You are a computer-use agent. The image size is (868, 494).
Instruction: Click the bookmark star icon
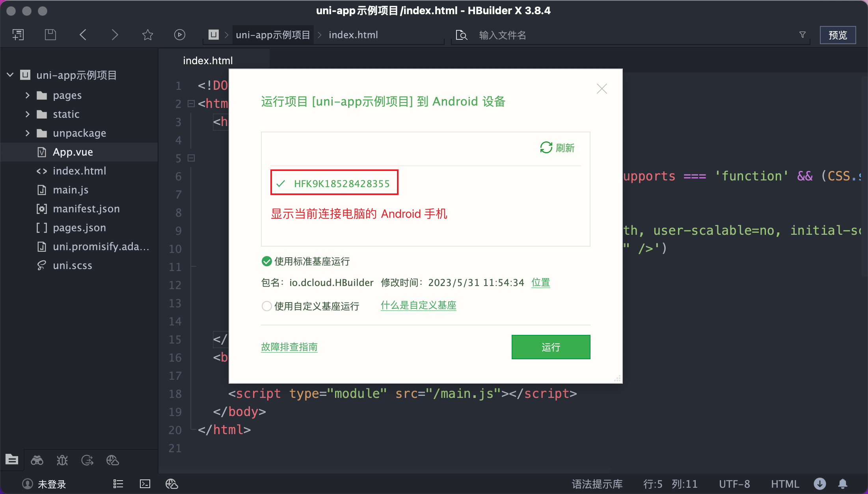147,35
